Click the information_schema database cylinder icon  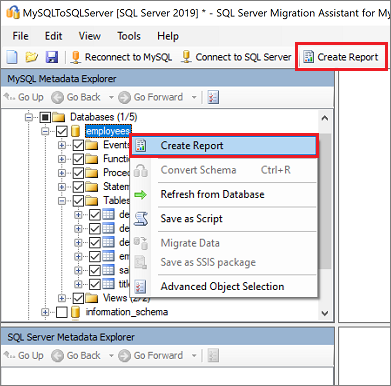(x=76, y=312)
